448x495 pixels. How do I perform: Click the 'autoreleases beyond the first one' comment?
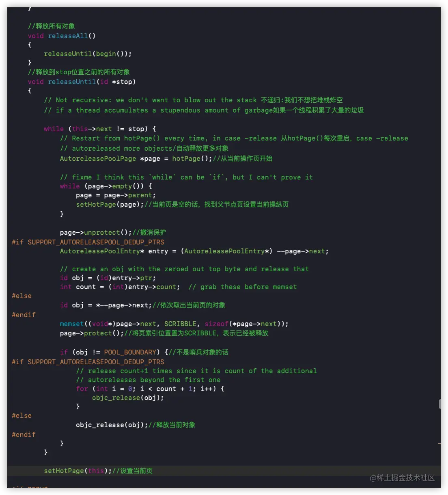(x=148, y=380)
